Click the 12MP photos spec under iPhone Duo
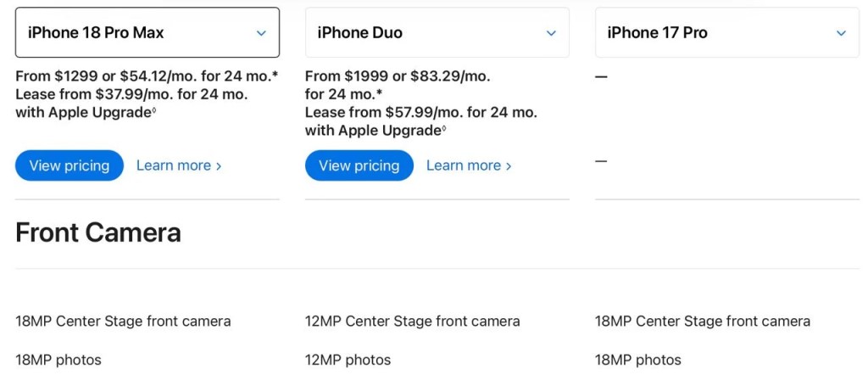The height and width of the screenshot is (386, 868). coord(348,360)
